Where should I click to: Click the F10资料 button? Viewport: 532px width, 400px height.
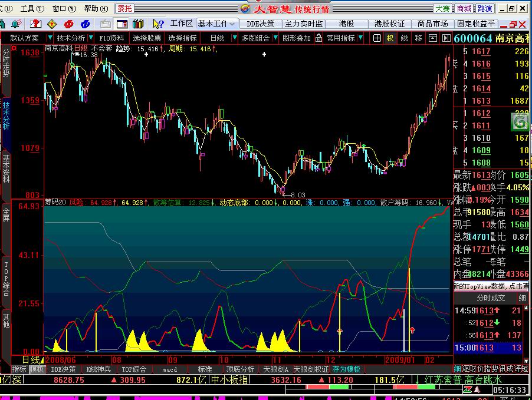point(111,38)
